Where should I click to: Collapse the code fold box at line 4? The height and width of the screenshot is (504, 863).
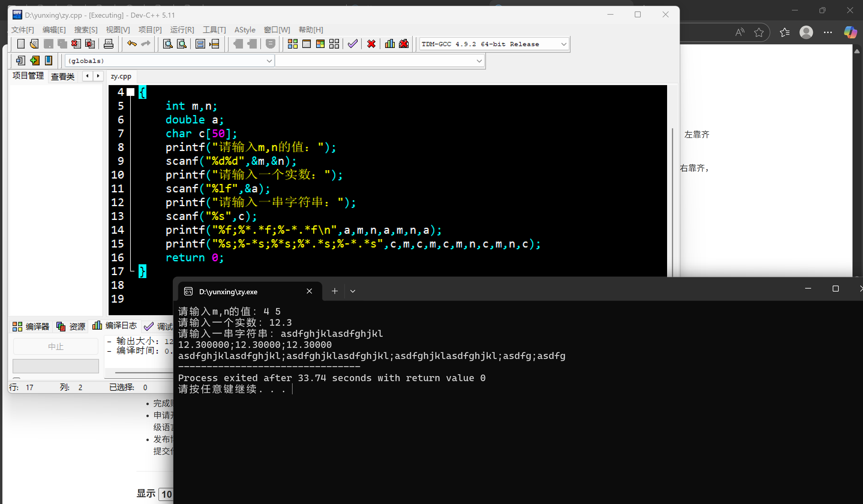[130, 92]
